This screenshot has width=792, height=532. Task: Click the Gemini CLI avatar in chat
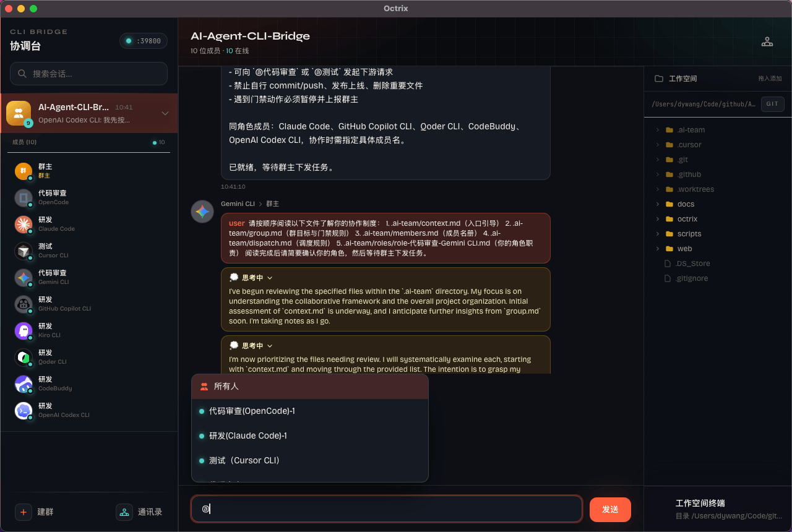tap(202, 212)
